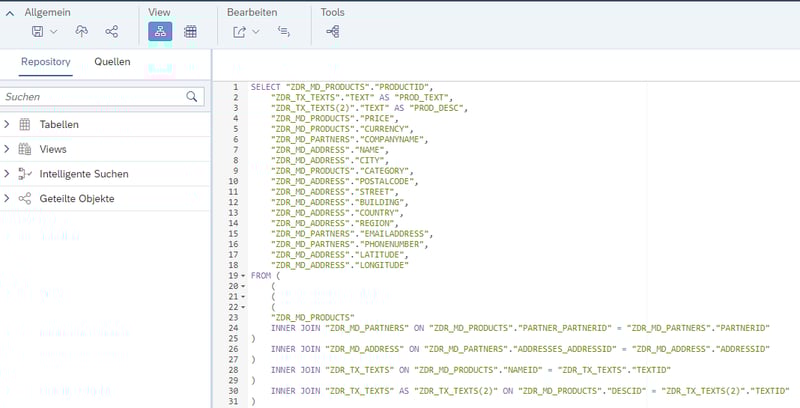Fold the parenthesis block at line 21
The width and height of the screenshot is (800, 408).
pos(243,297)
